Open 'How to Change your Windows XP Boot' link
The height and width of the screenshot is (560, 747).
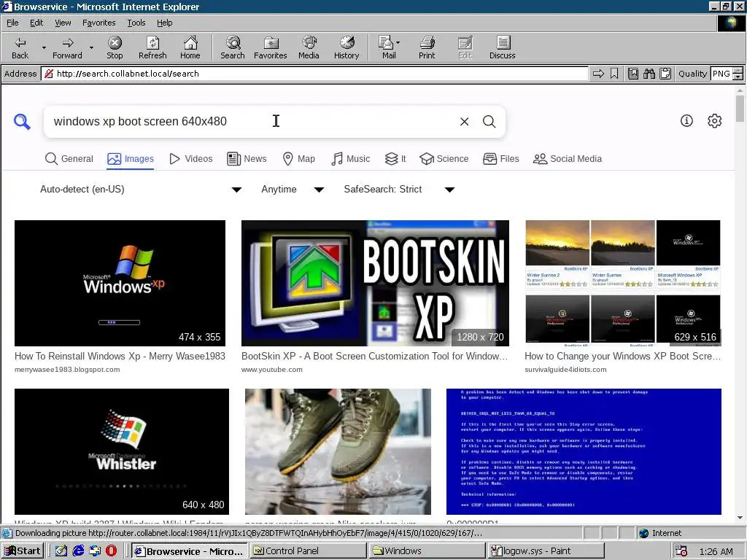(x=623, y=356)
